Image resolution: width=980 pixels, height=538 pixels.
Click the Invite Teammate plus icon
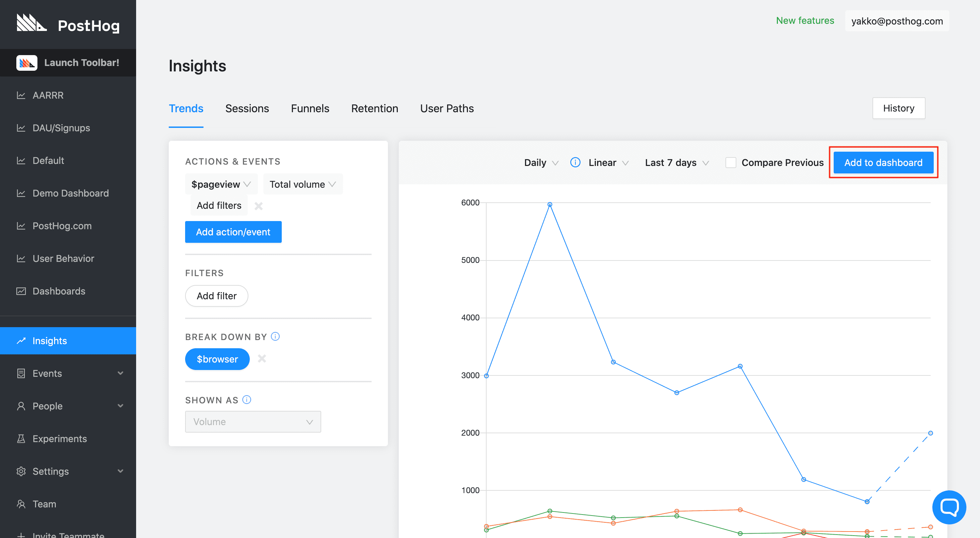[21, 535]
